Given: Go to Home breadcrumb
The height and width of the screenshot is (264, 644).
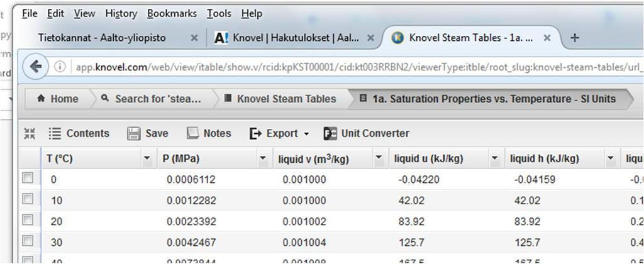Looking at the screenshot, I should [x=57, y=99].
